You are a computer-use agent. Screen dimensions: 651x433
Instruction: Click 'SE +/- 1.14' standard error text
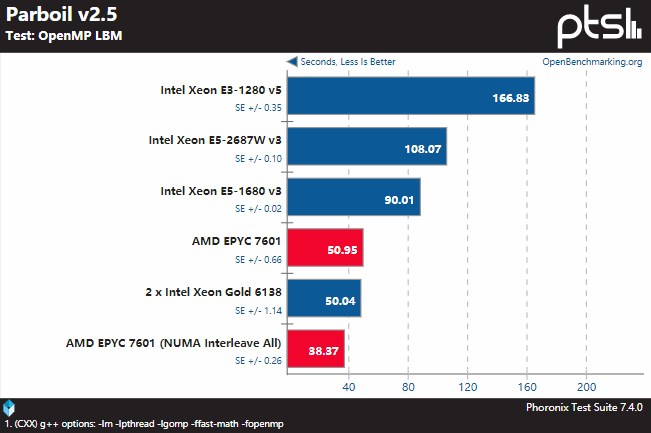point(258,311)
